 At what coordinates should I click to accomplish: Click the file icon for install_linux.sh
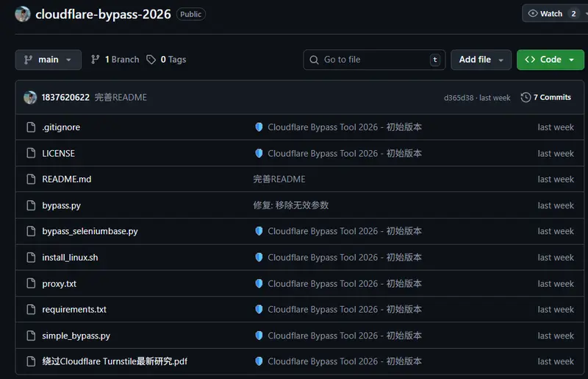(31, 258)
